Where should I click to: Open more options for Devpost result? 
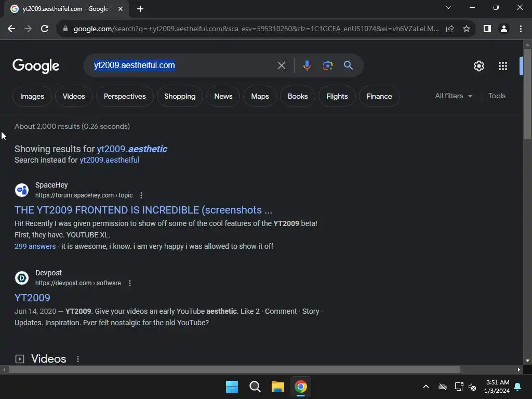[x=129, y=283]
